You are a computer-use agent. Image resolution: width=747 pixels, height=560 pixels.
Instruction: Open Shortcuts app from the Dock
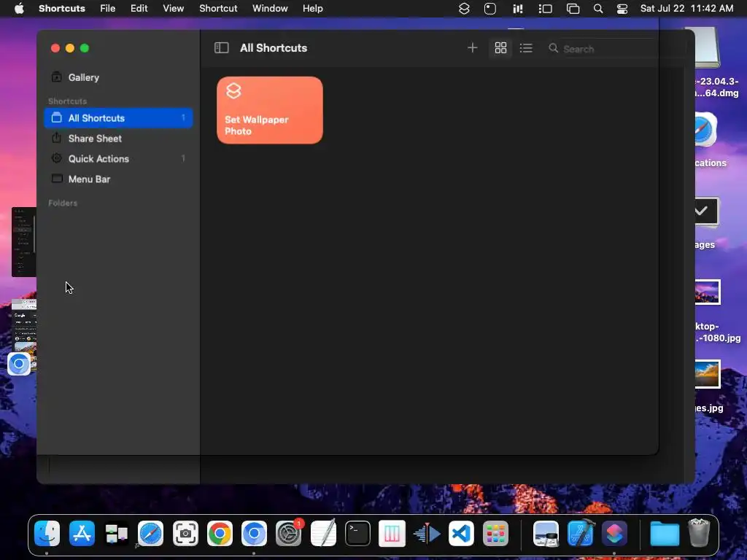point(614,533)
